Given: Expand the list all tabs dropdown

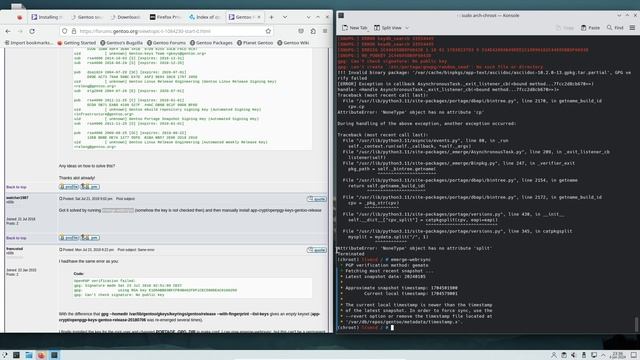Looking at the screenshot, I should click(285, 17).
